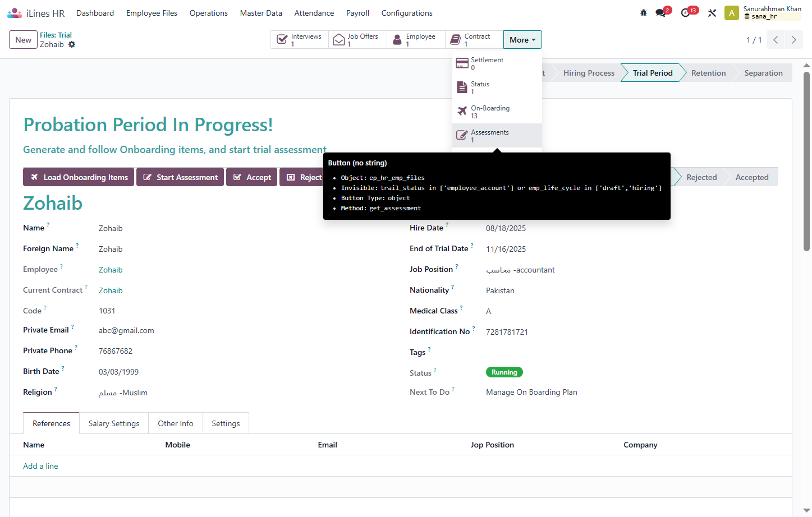Open the Configurations menu
812x517 pixels.
point(407,13)
